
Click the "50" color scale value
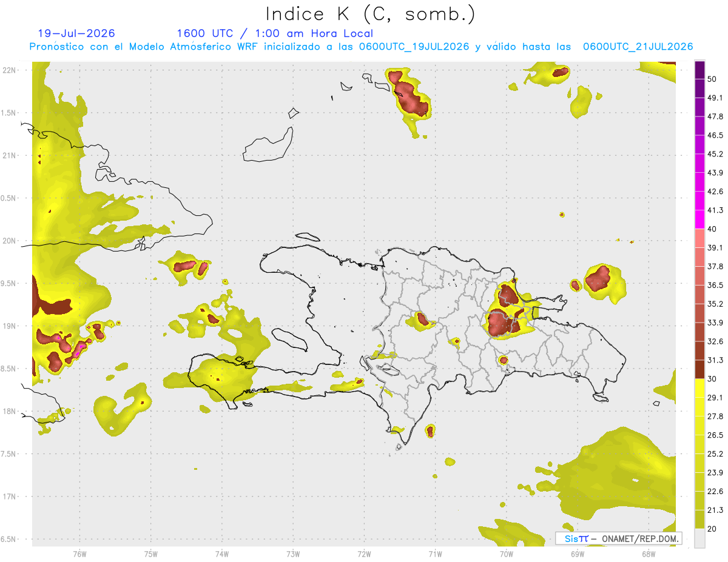pyautogui.click(x=712, y=79)
